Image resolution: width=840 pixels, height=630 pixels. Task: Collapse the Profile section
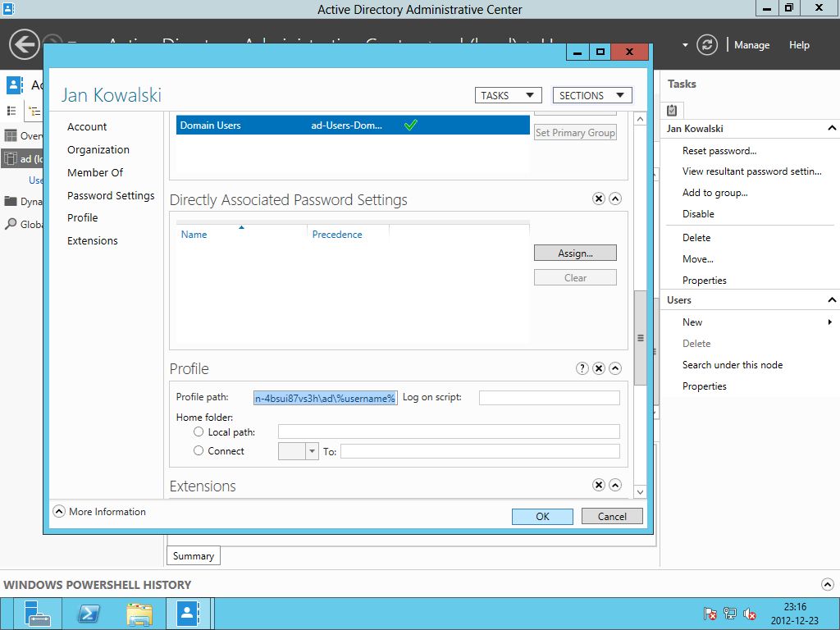pyautogui.click(x=615, y=368)
